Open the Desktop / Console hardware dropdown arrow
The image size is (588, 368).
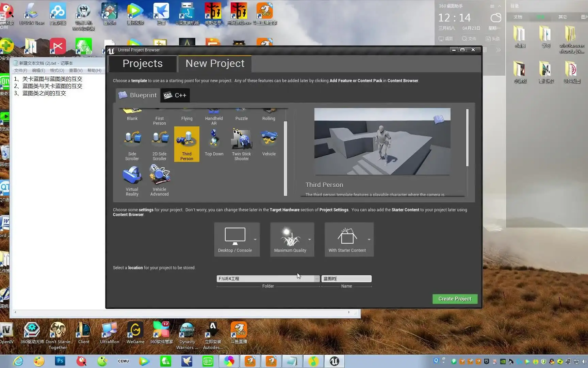pos(255,240)
